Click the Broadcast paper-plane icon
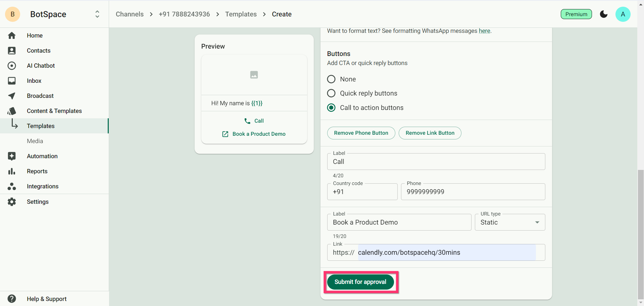 click(12, 96)
